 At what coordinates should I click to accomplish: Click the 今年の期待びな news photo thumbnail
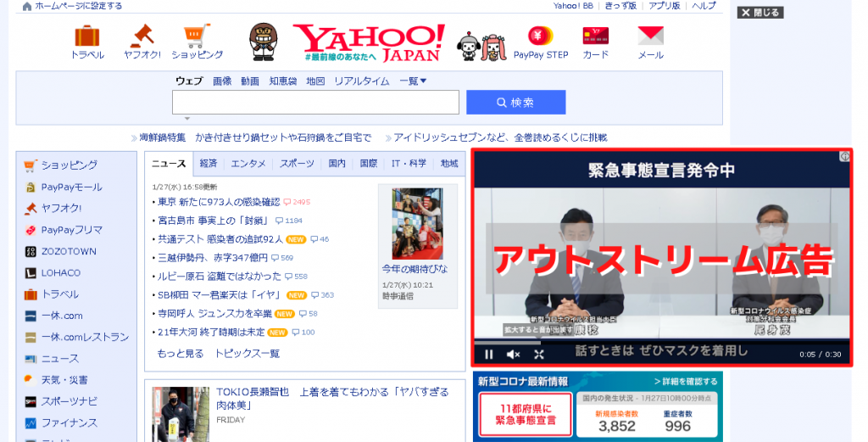click(x=417, y=224)
